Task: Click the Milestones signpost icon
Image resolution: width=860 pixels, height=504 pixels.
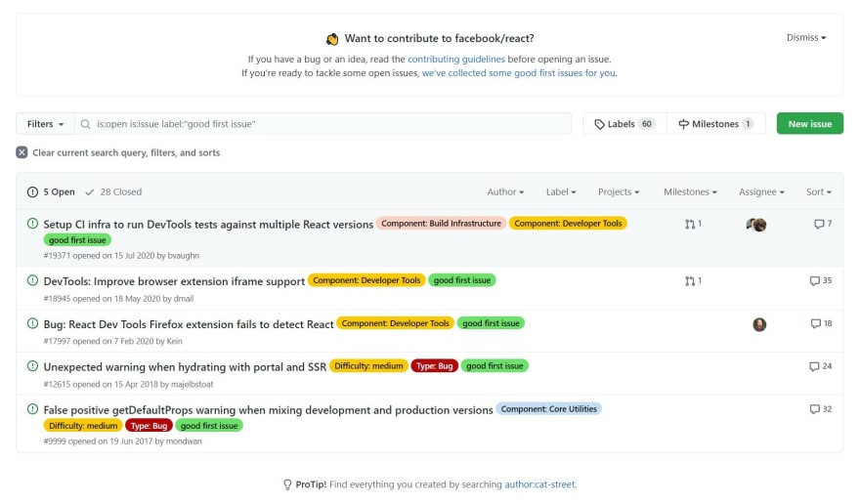Action: click(x=683, y=124)
